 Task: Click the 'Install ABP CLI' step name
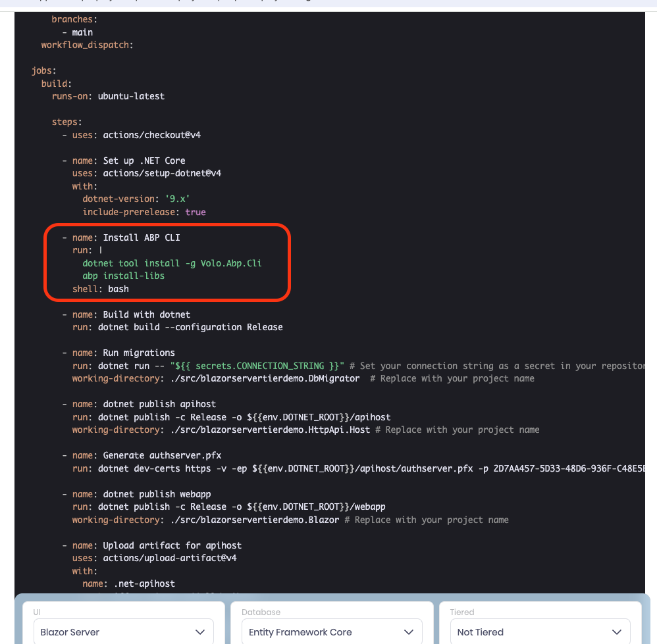click(x=142, y=237)
